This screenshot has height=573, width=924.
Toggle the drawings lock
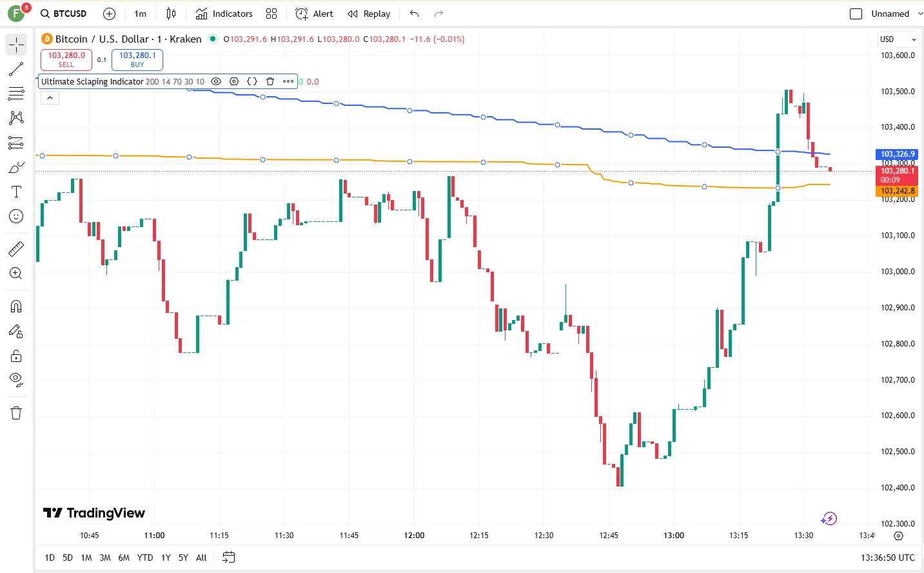pos(16,356)
